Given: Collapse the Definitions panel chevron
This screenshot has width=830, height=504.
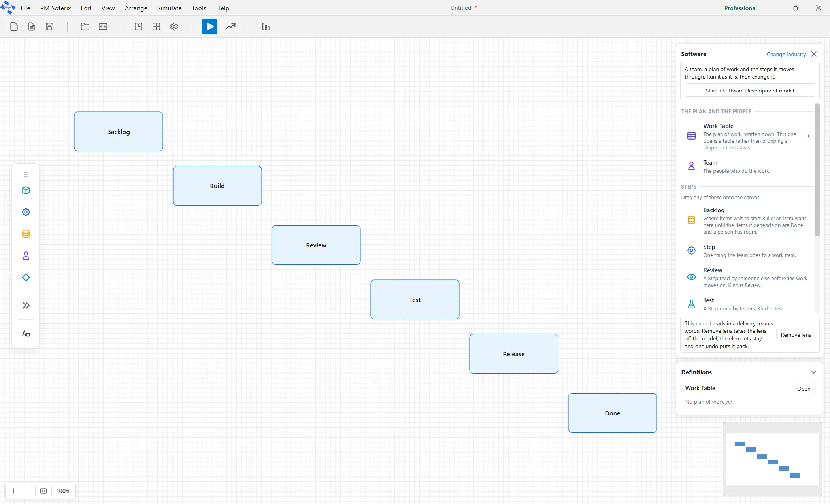Looking at the screenshot, I should point(813,372).
